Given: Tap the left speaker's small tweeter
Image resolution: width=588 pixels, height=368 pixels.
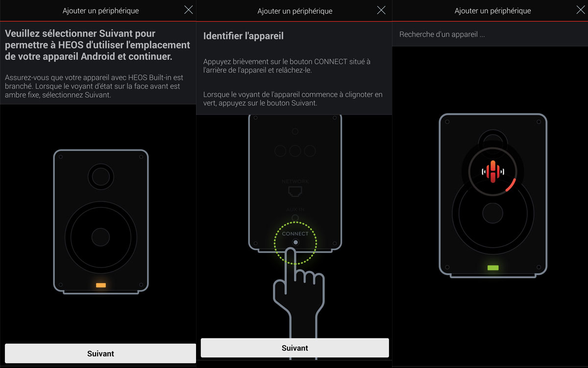Looking at the screenshot, I should point(101,176).
